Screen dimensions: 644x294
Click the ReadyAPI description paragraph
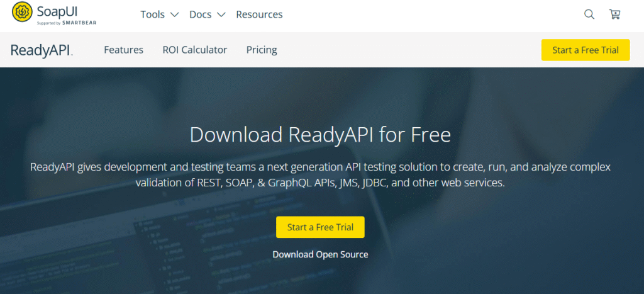tap(320, 175)
